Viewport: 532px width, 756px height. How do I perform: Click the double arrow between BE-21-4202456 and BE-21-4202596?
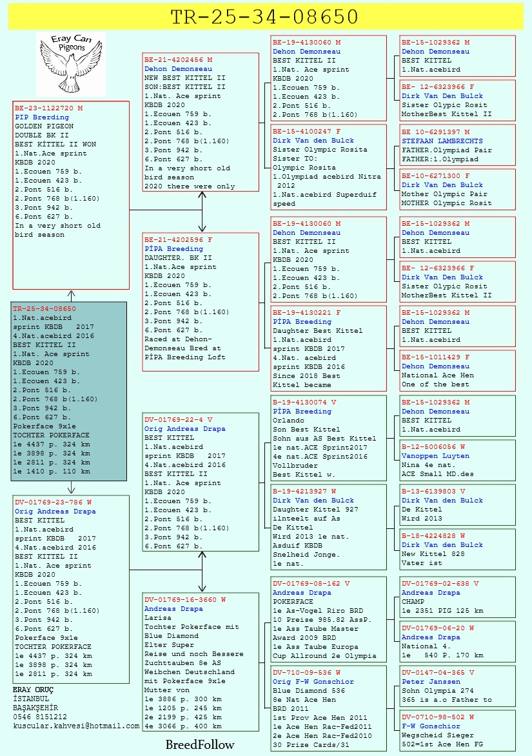tap(202, 212)
